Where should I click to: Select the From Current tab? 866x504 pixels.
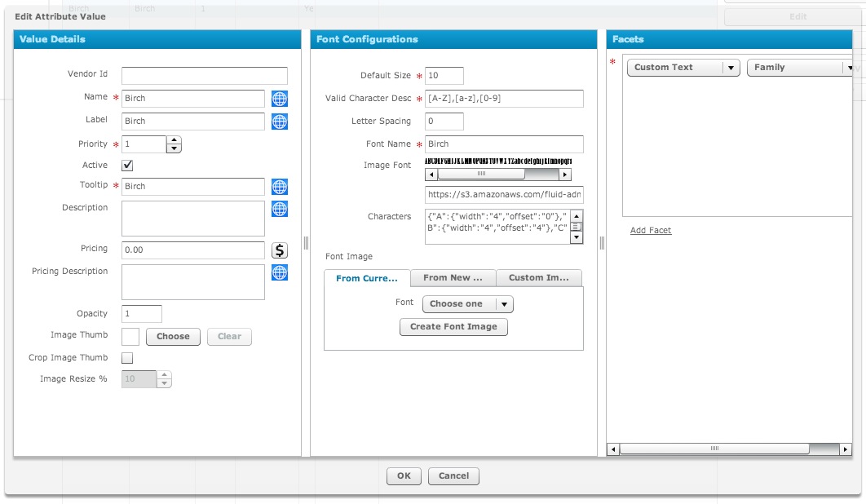[367, 277]
